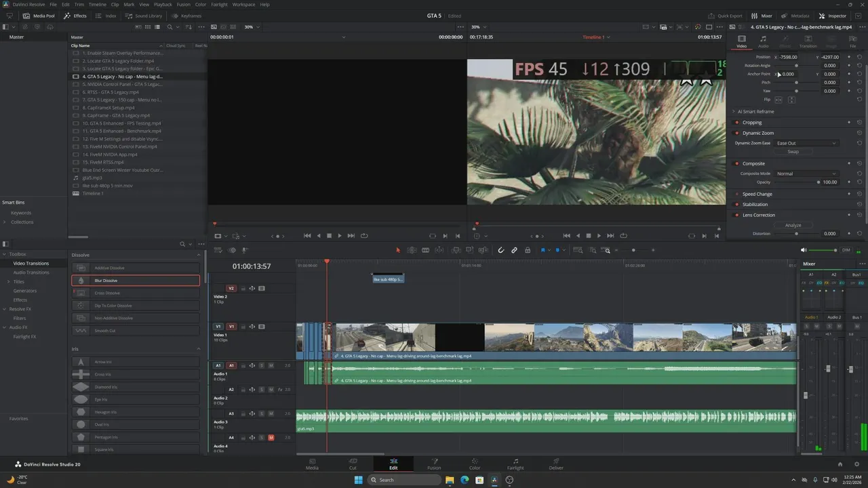Viewport: 868px width, 488px height.
Task: Toggle the position lock padlock icon
Action: (528, 250)
